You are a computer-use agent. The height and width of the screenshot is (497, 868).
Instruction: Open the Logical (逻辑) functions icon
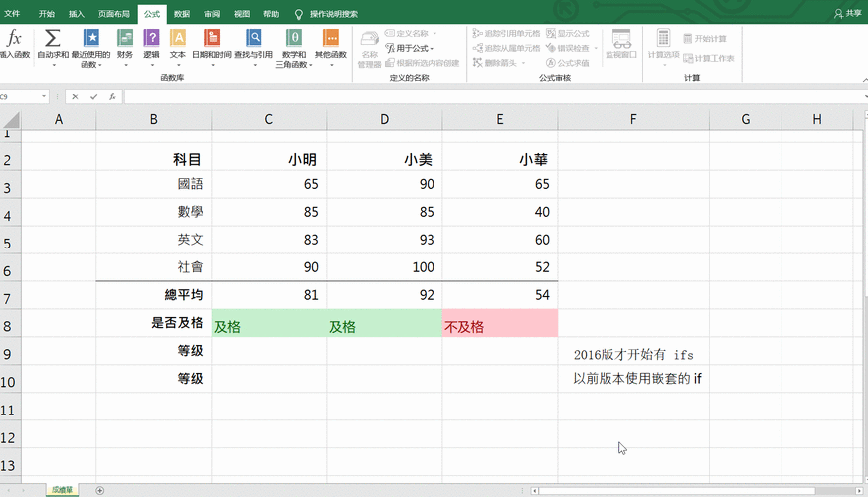152,38
